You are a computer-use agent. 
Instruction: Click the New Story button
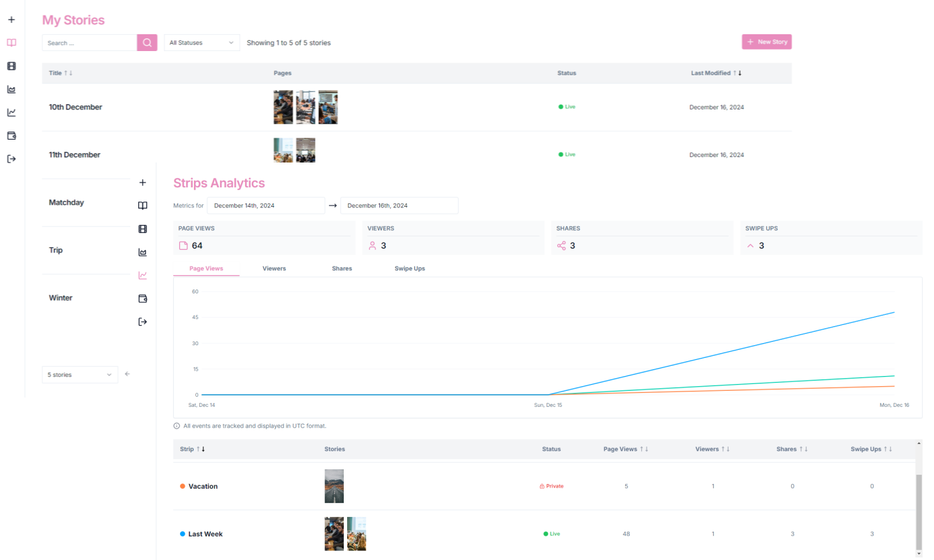click(767, 42)
